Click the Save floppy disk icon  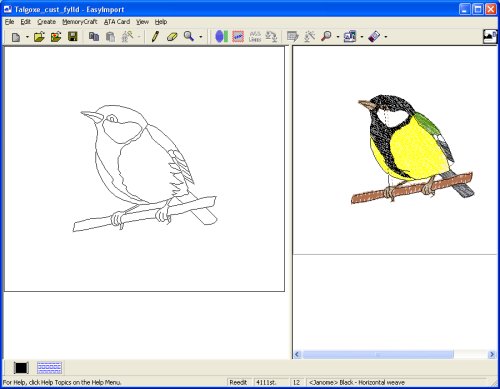click(x=73, y=36)
